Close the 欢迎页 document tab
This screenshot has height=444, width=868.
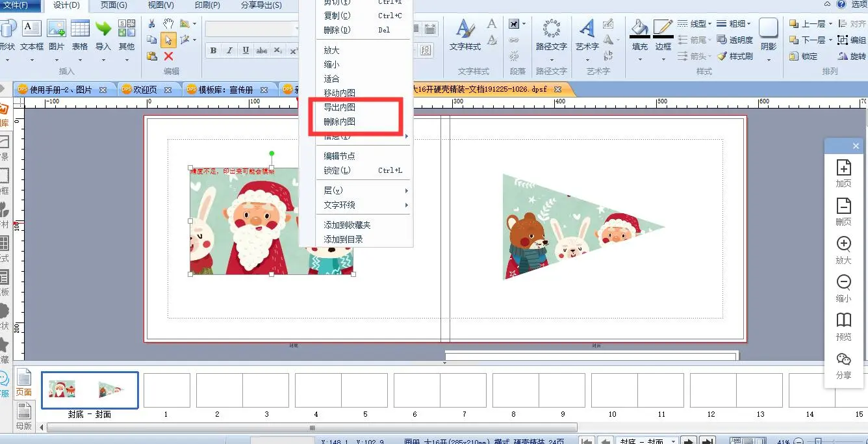click(168, 90)
